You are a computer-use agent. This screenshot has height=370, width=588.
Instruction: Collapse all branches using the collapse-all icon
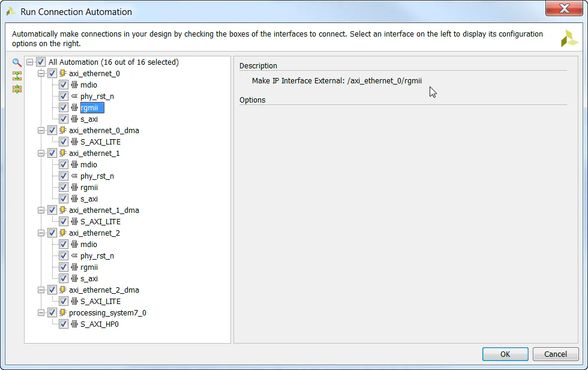[16, 75]
